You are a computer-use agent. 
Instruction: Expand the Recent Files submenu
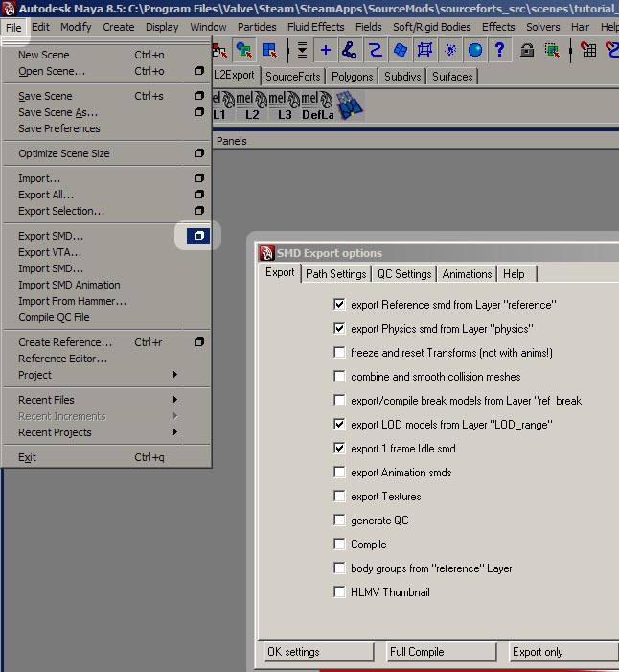pyautogui.click(x=96, y=400)
